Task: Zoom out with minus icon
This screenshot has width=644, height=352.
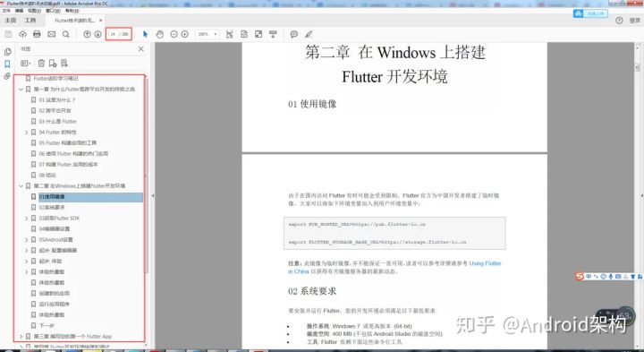Action: 174,35
